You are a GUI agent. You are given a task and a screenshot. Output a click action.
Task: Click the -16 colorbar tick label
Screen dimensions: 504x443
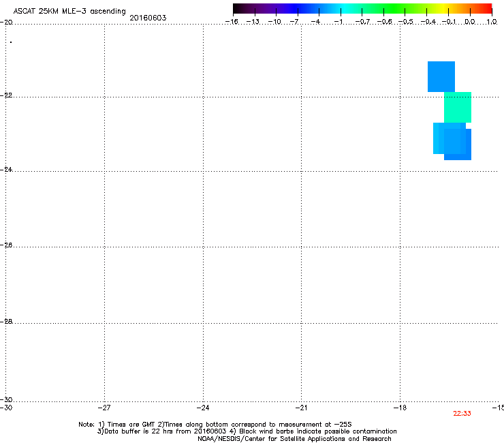point(232,22)
